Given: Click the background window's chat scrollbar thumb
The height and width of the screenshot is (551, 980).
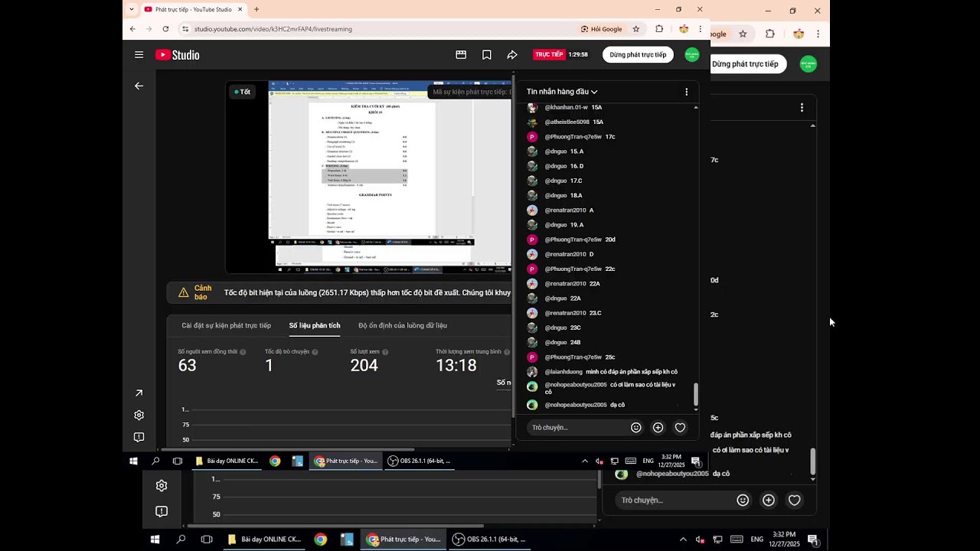Looking at the screenshot, I should pos(813,461).
